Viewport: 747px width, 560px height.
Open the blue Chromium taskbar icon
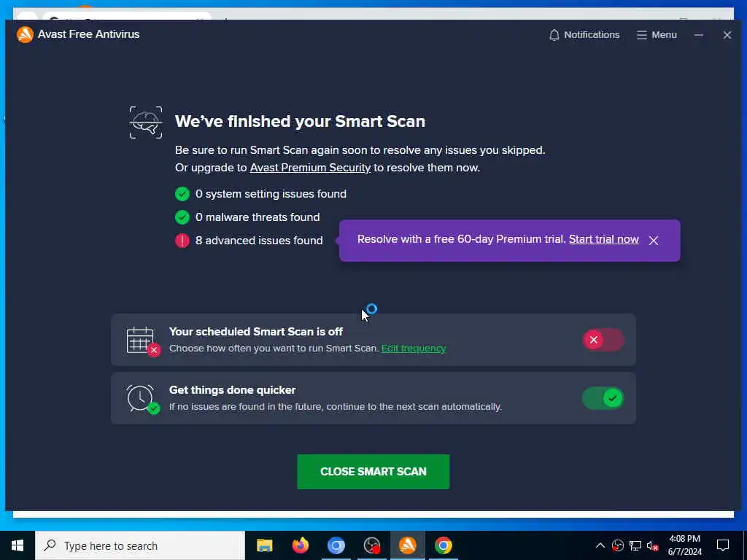click(x=336, y=545)
